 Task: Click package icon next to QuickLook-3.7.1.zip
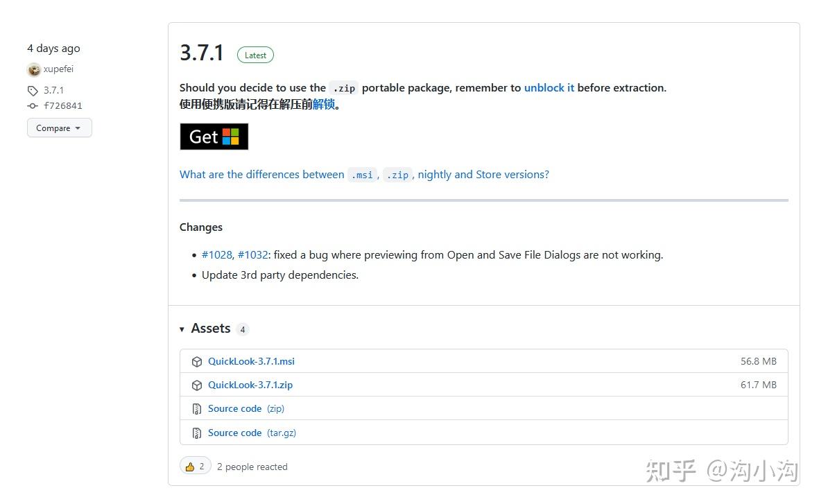point(197,385)
